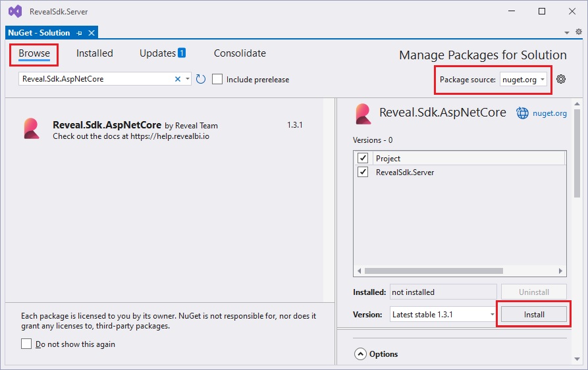Click the refresh icon beside search box
This screenshot has height=370, width=588.
tap(201, 79)
